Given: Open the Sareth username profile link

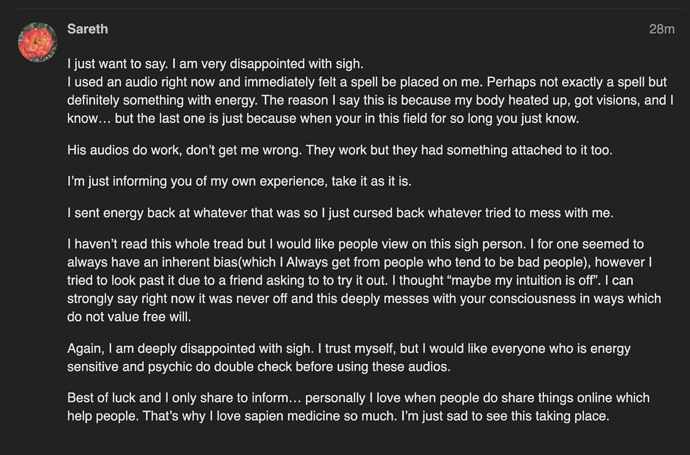Looking at the screenshot, I should [88, 29].
